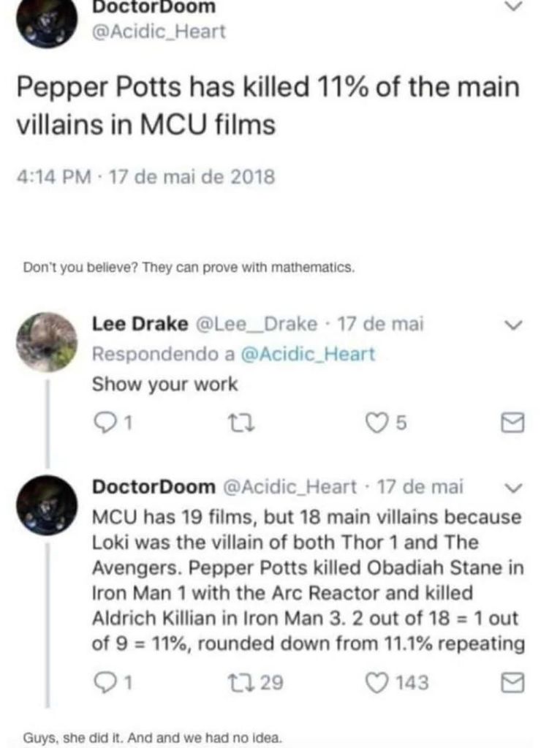Open options chevron on main DoctorDoom tweet

(x=515, y=7)
